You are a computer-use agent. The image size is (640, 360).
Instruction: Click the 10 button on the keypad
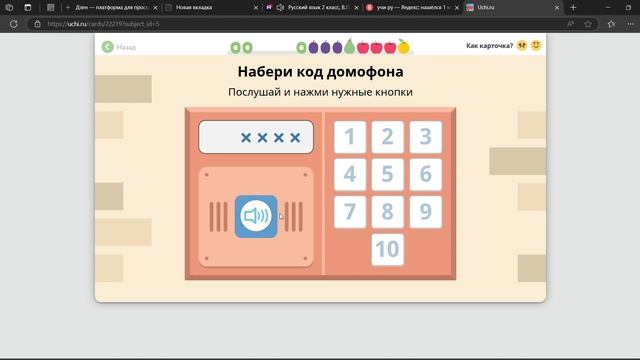click(387, 249)
